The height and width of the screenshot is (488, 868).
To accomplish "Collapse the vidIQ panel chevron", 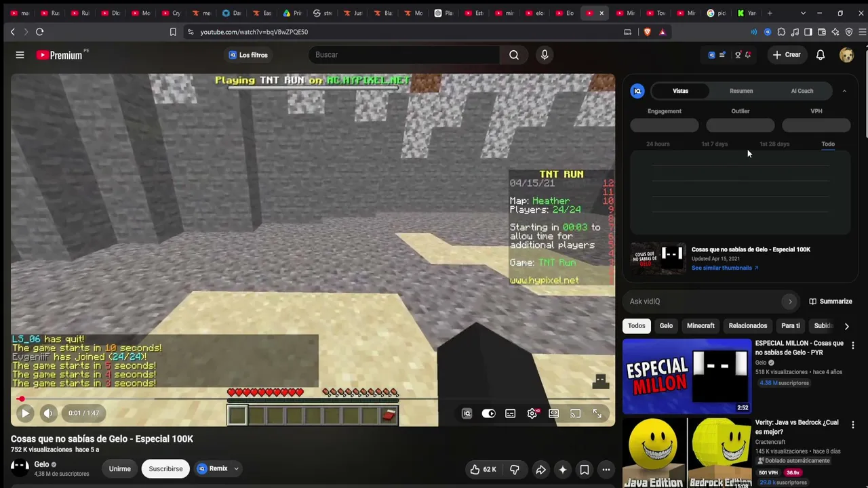I will [x=844, y=91].
